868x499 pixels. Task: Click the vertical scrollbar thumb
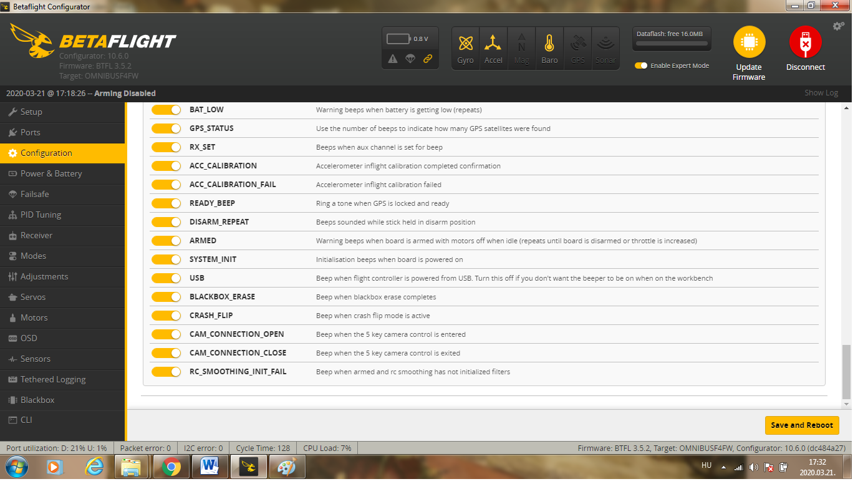(846, 372)
